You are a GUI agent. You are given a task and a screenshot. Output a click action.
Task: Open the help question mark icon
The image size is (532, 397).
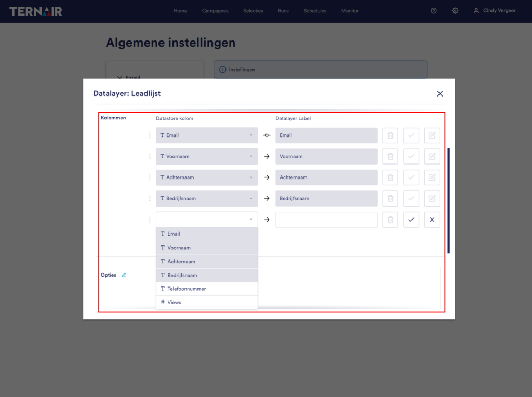[x=433, y=11]
